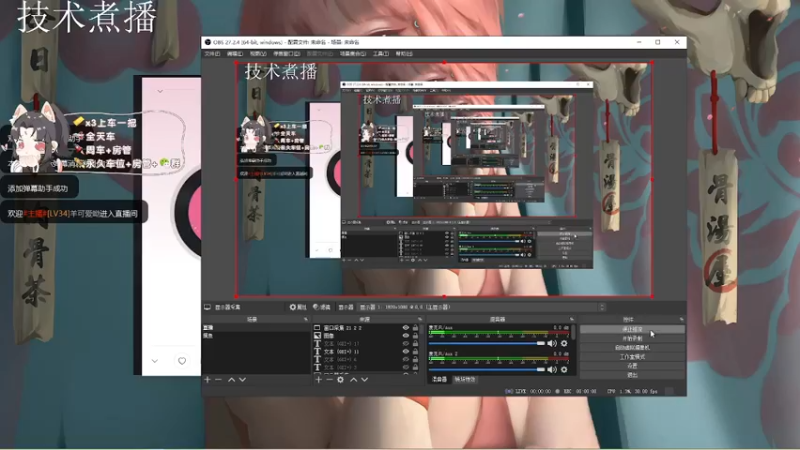This screenshot has height=450, width=800.
Task: Toggle lock on 文本 (GDI+) 4 source
Action: [415, 359]
